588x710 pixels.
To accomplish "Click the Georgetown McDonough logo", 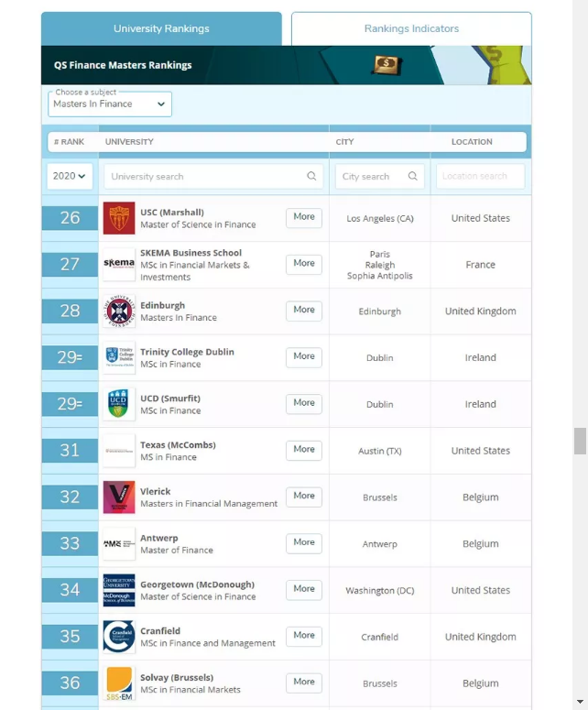I will (119, 590).
